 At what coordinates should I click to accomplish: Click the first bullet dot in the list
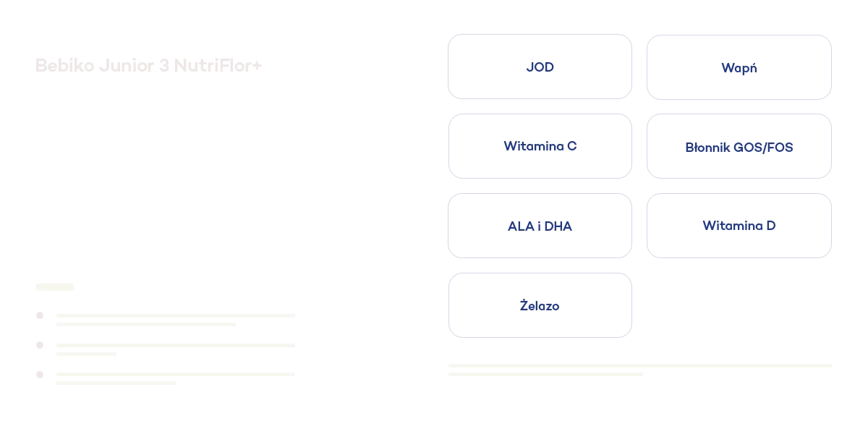point(40,315)
